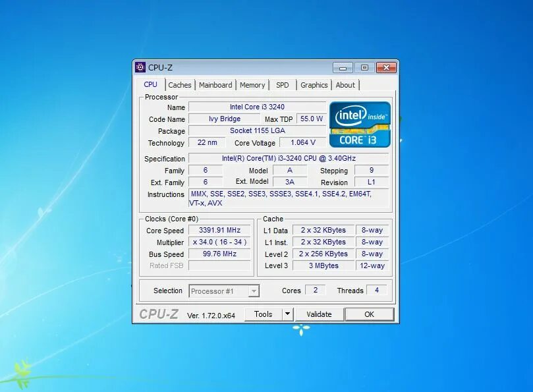Click the Multiplier value 'x 34.0 ( 16 - 34 )'
Viewport: 533px width, 392px height.
coord(219,242)
